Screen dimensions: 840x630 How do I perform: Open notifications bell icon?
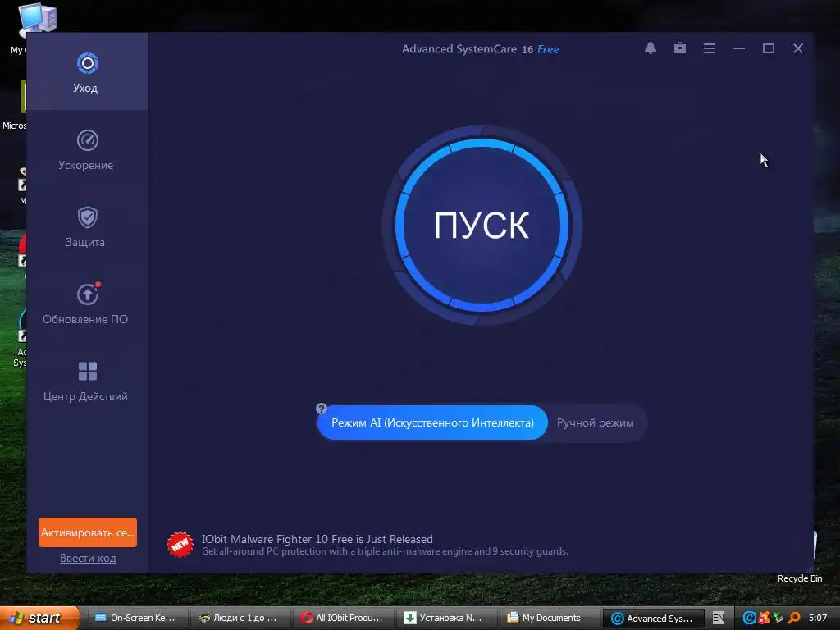[651, 48]
